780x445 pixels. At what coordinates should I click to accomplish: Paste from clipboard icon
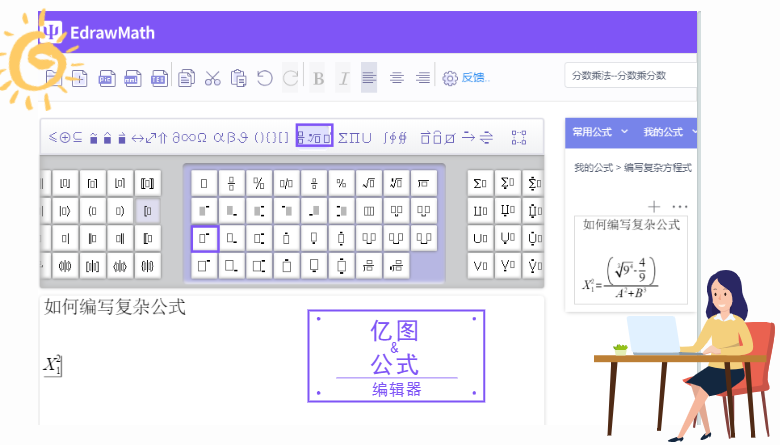(239, 78)
